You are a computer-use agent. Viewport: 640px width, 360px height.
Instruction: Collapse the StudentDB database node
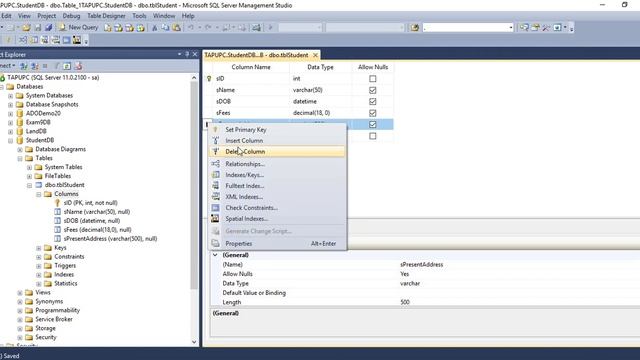coord(11,141)
